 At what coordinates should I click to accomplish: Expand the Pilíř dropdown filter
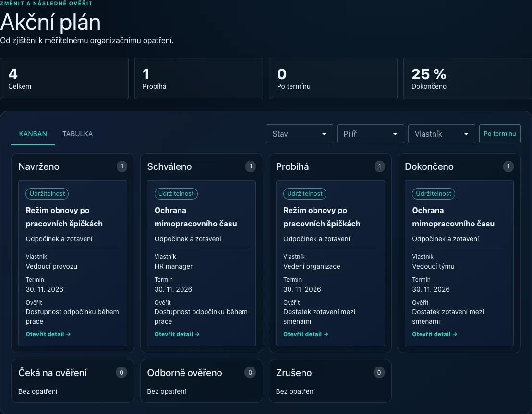(370, 134)
